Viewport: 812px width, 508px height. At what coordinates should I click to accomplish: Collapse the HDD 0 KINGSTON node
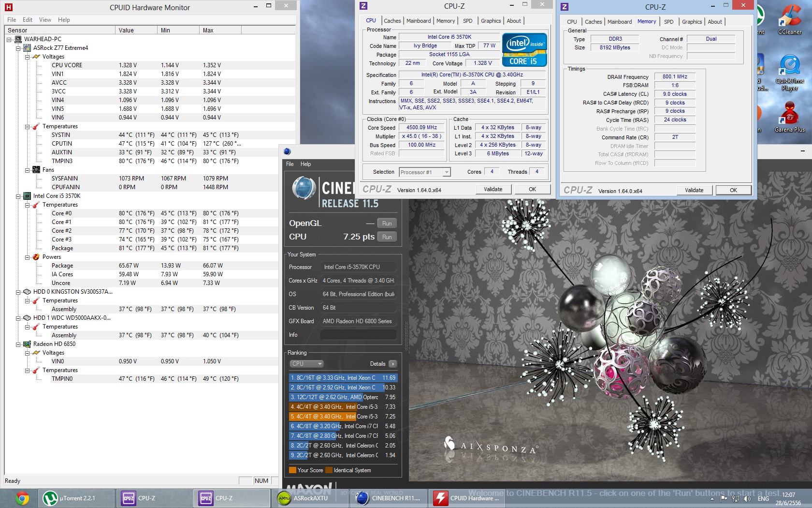tap(18, 292)
